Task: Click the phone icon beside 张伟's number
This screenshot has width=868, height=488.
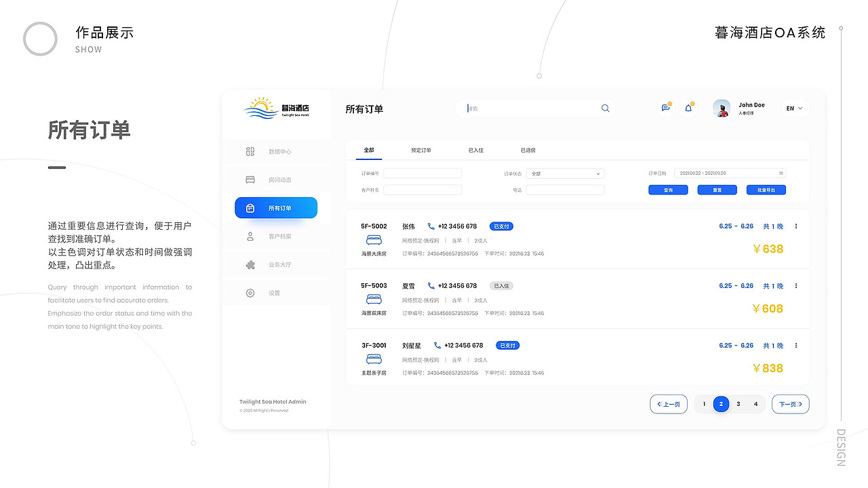Action: (430, 226)
